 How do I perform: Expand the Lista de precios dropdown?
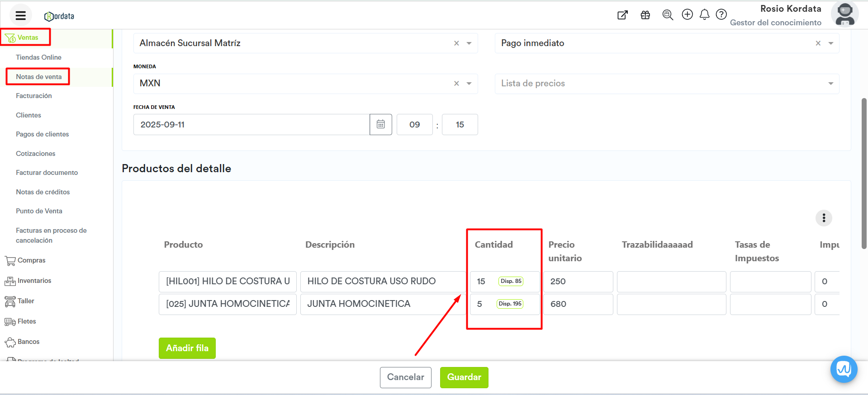click(x=830, y=84)
